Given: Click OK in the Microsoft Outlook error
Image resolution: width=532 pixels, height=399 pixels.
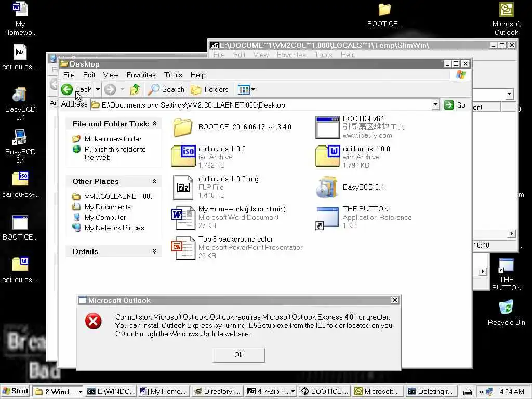Looking at the screenshot, I should click(239, 355).
